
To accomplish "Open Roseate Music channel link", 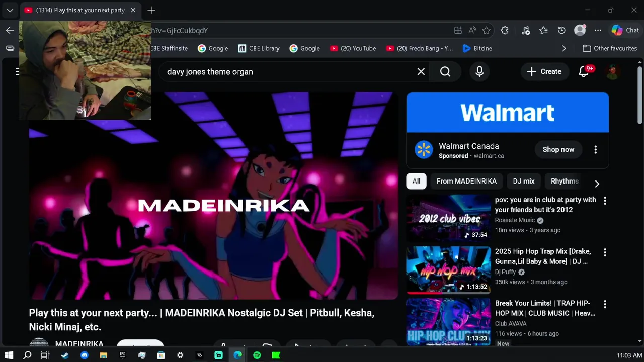I will (x=515, y=220).
